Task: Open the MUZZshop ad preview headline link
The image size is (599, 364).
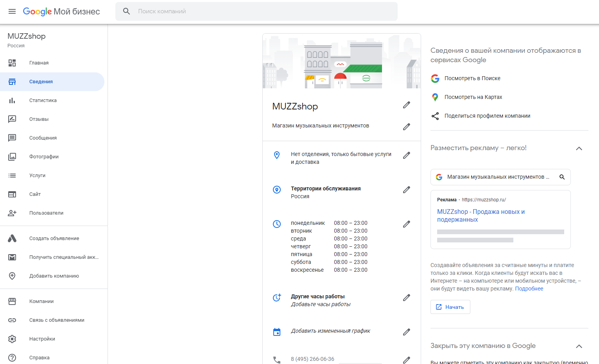Action: click(x=481, y=216)
